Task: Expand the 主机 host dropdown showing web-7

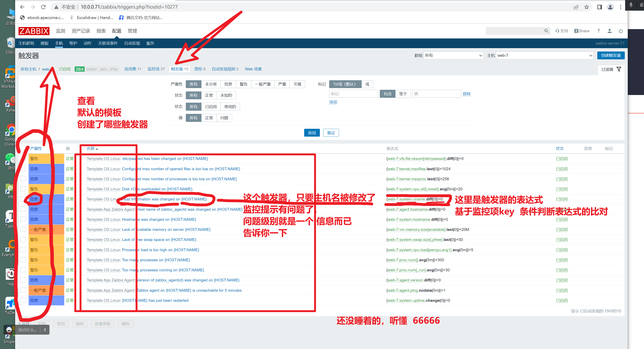Action: (545, 55)
